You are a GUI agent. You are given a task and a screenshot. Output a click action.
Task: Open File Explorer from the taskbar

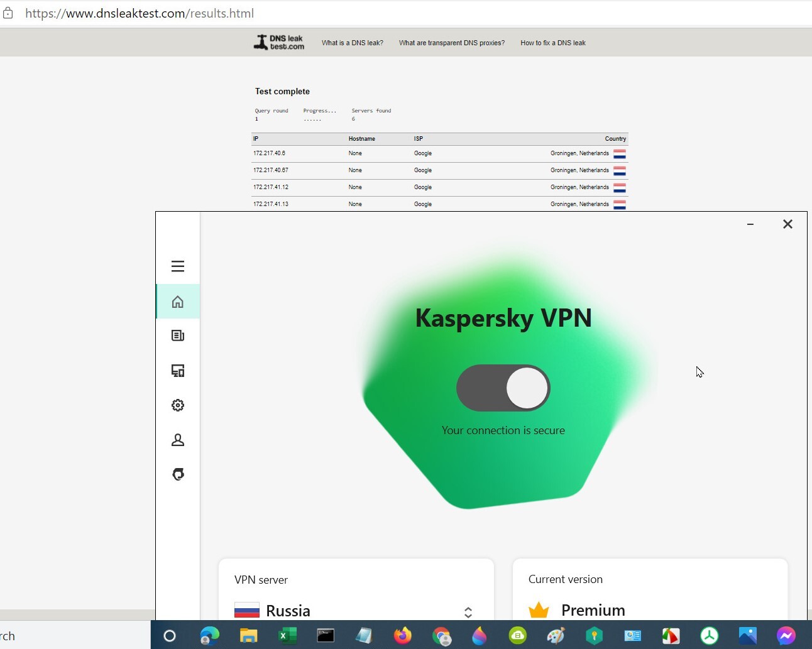click(x=249, y=636)
